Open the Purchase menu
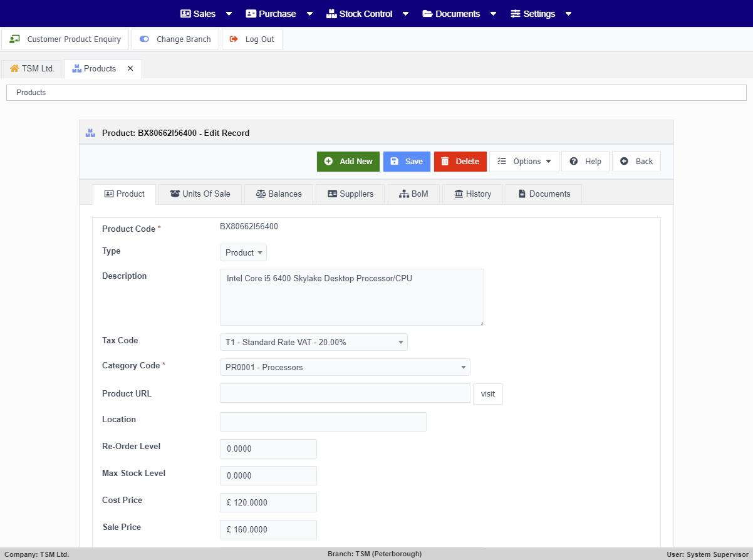Viewport: 753px width, 560px height. pyautogui.click(x=279, y=14)
